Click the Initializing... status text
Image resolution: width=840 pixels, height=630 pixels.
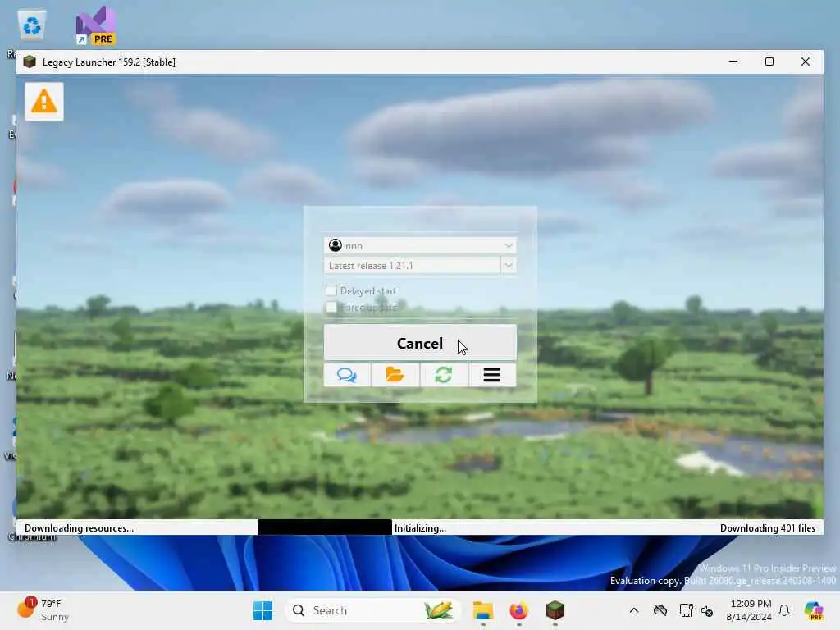point(421,527)
